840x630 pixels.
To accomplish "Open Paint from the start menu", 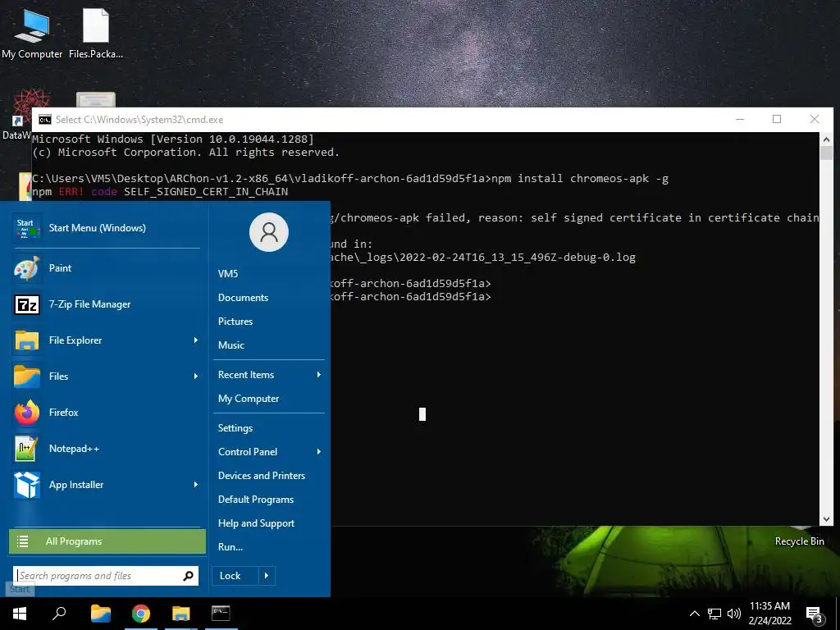I will tap(106, 268).
